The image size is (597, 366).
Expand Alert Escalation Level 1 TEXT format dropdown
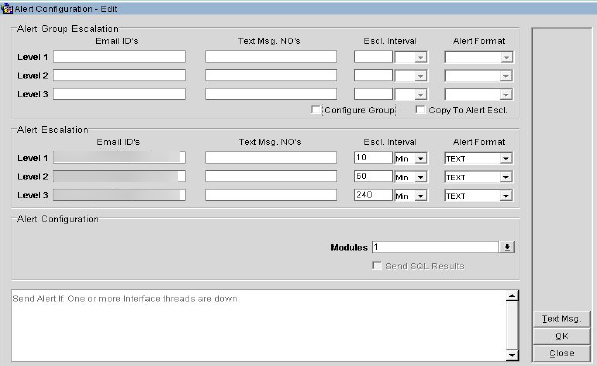tap(506, 158)
